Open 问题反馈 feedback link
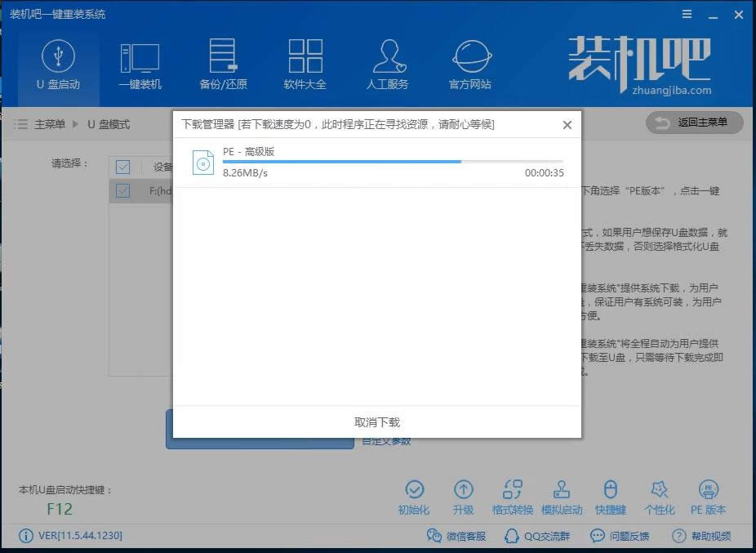 point(632,536)
